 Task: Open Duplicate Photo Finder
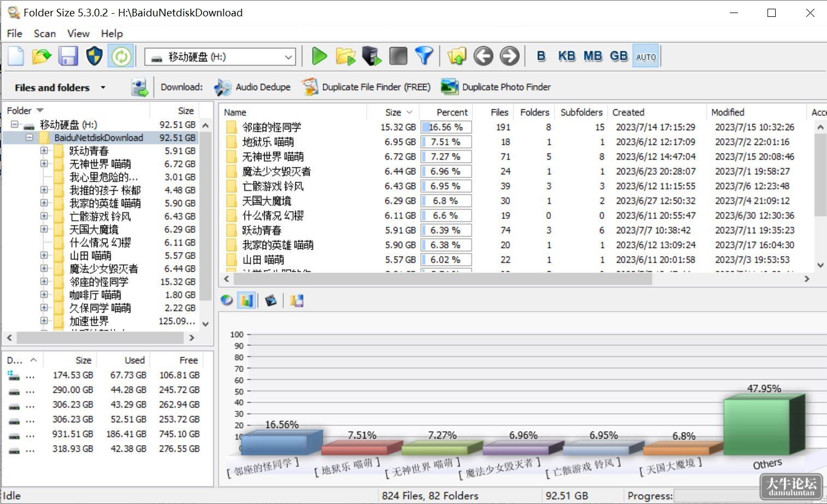pyautogui.click(x=496, y=87)
